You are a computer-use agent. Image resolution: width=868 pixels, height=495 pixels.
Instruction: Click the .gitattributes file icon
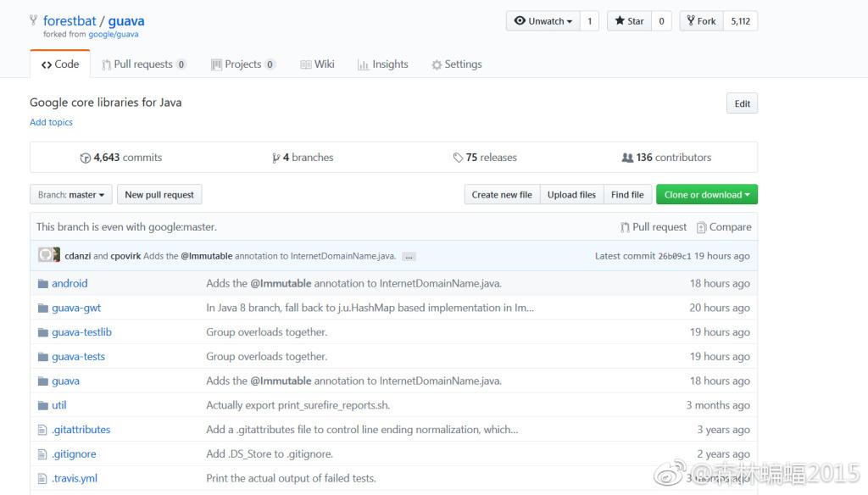pyautogui.click(x=42, y=430)
